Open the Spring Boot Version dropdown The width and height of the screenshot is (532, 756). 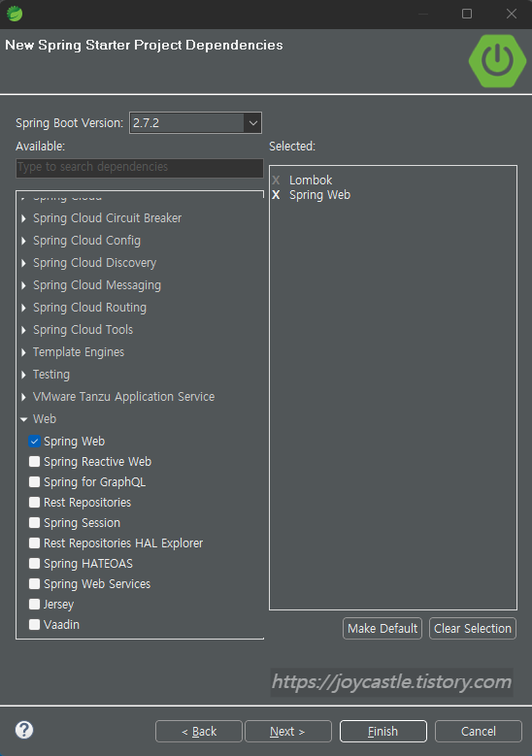(252, 123)
